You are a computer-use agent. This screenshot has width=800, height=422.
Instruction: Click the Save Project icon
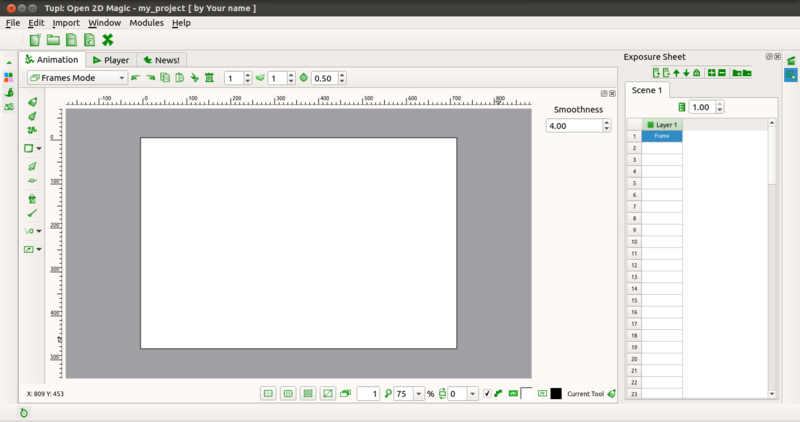point(71,40)
